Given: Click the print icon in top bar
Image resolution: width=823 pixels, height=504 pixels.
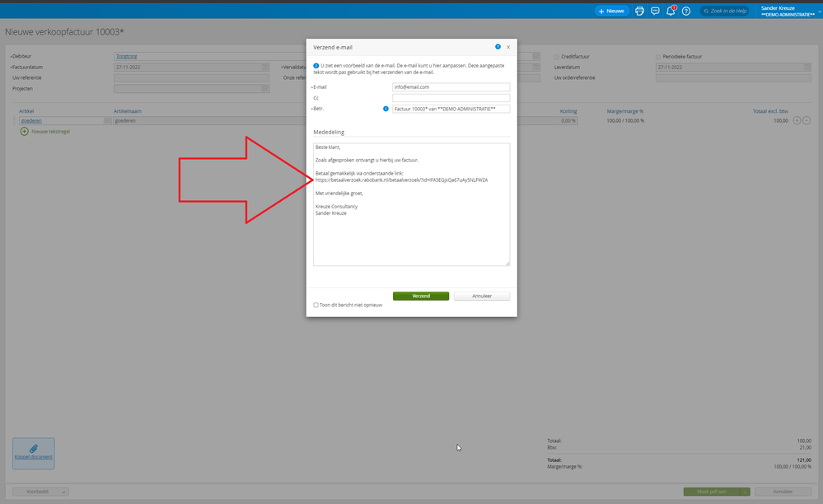Looking at the screenshot, I should tap(639, 11).
